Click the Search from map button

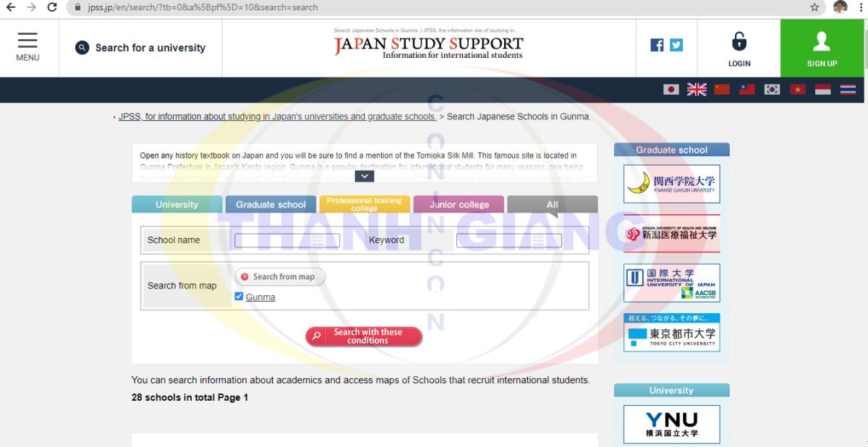[x=280, y=276]
